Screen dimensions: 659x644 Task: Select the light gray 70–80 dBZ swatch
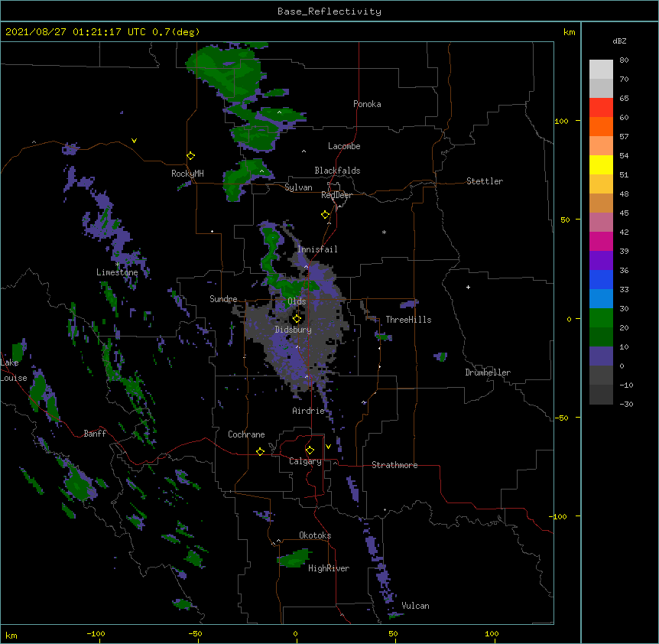tap(601, 70)
